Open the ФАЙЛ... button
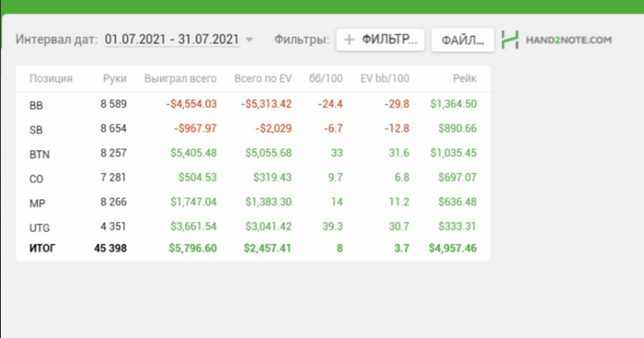644x338 pixels. 463,40
